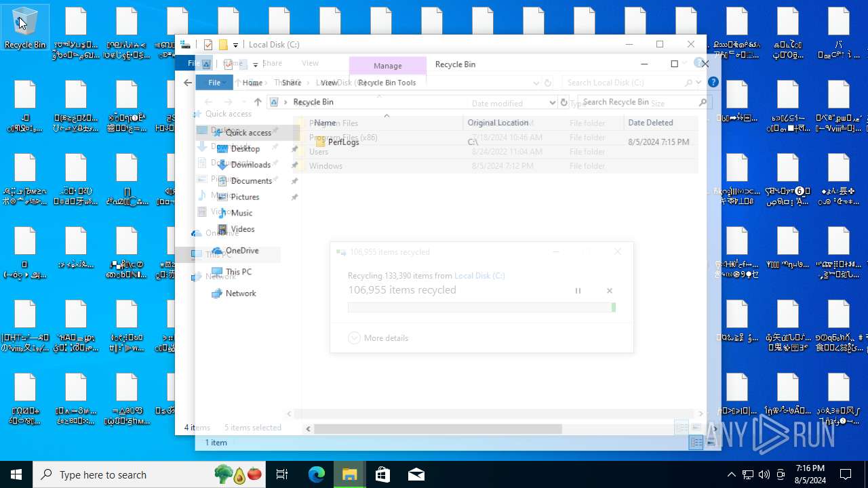868x488 pixels.
Task: Click the recycling progress bar
Action: coord(481,308)
